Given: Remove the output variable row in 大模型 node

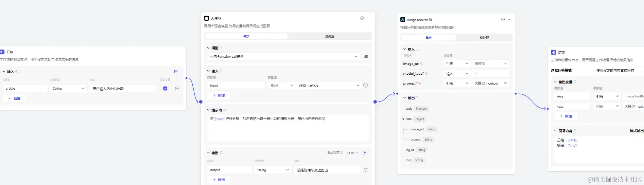Looking at the screenshot, I should tap(366, 170).
